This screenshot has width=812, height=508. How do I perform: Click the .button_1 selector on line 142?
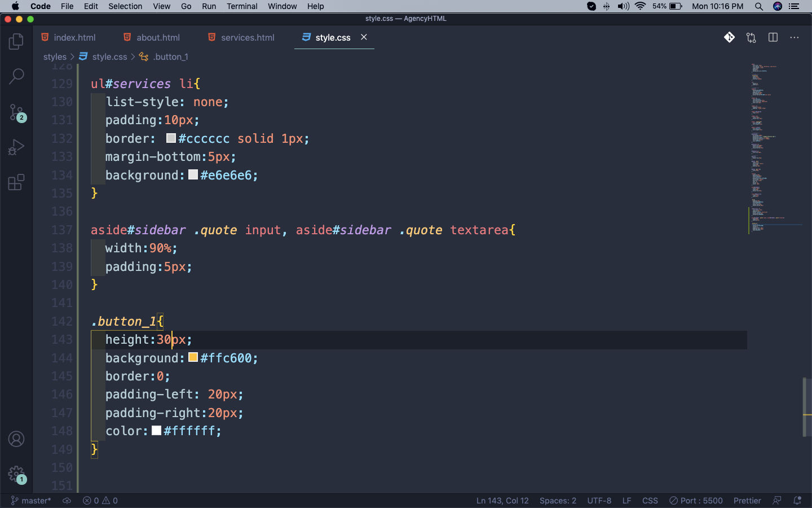pyautogui.click(x=123, y=321)
